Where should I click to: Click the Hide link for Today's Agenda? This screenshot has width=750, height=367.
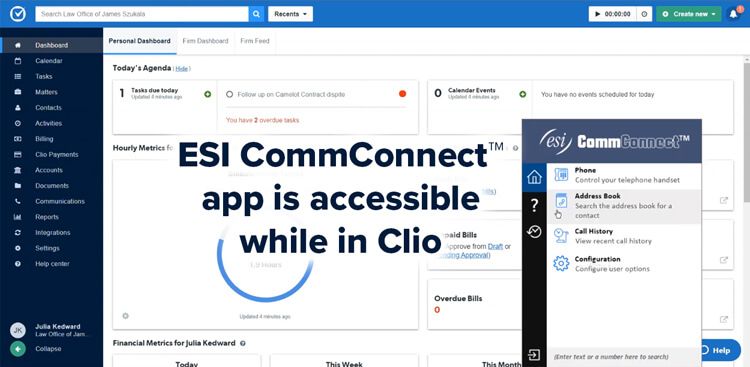point(182,69)
